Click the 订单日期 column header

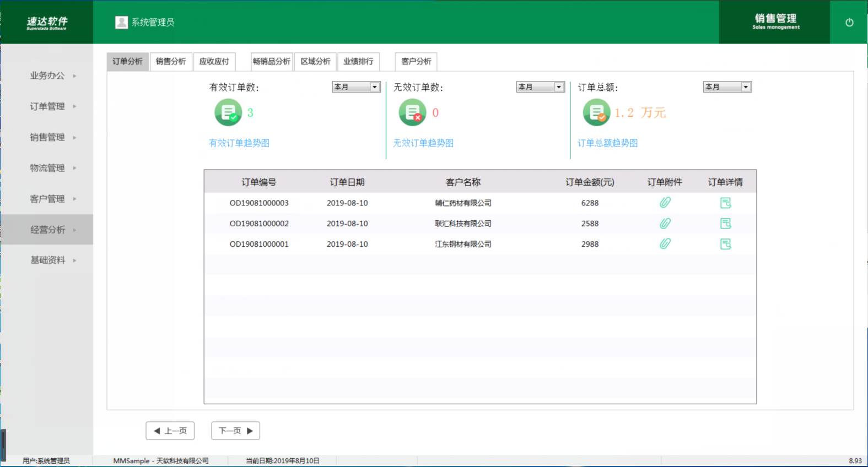point(347,182)
